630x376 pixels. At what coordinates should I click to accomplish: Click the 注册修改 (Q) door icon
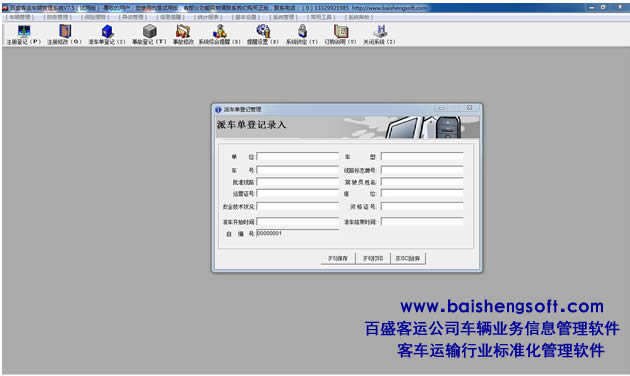(64, 34)
